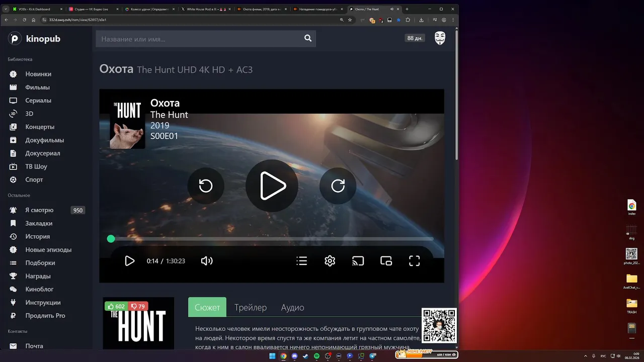This screenshot has width=644, height=362.
Task: Open Закладки bookmarks
Action: coord(39,223)
